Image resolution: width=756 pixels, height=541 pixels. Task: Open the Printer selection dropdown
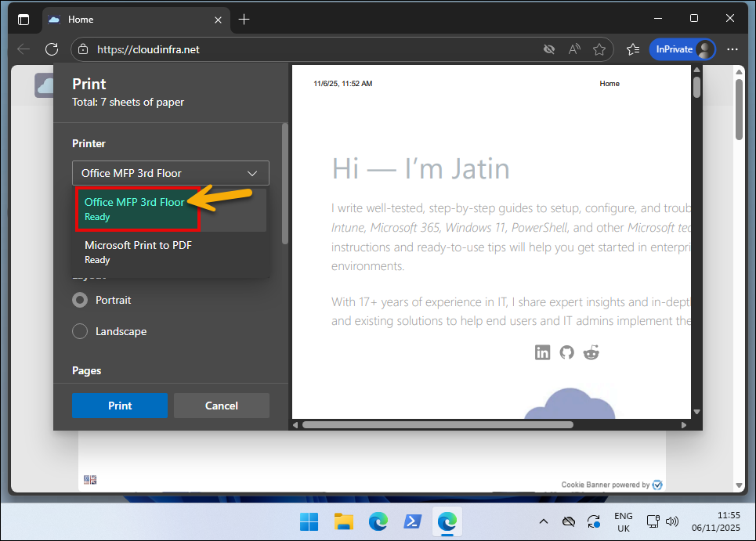coord(171,173)
